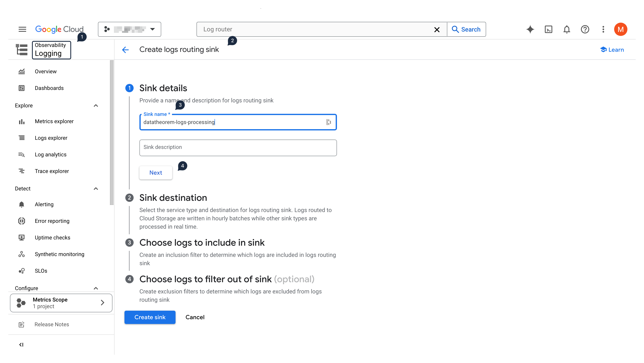Click the Sink details step heading
The width and height of the screenshot is (644, 363).
point(163,88)
